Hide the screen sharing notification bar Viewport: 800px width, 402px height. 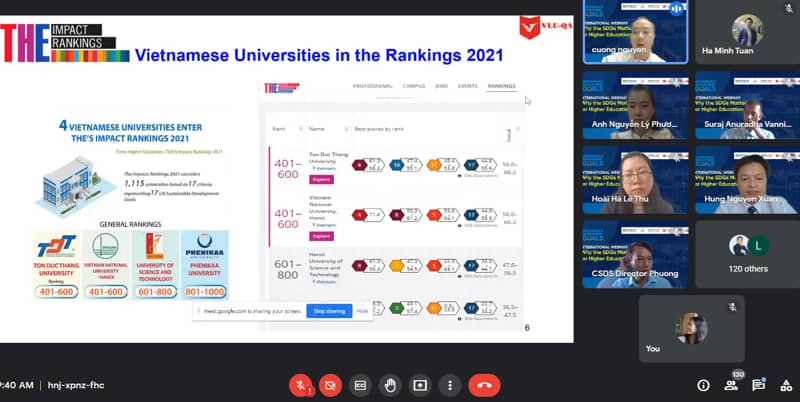coord(363,311)
